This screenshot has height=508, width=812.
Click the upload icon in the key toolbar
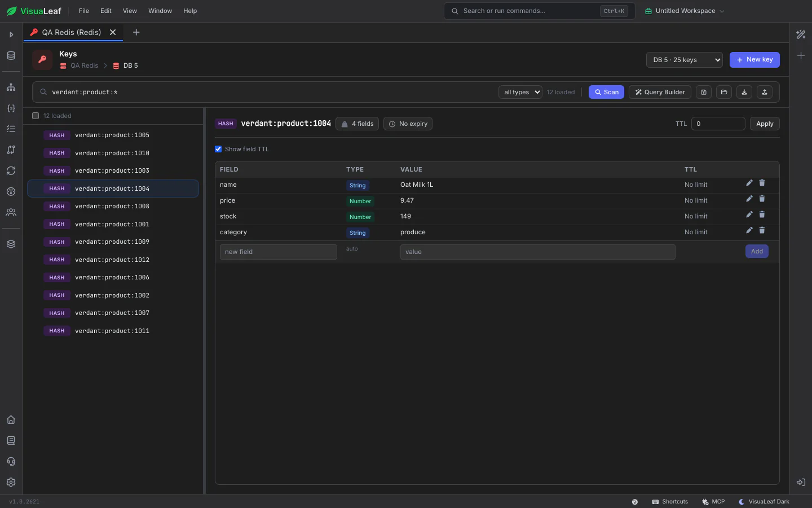[765, 92]
